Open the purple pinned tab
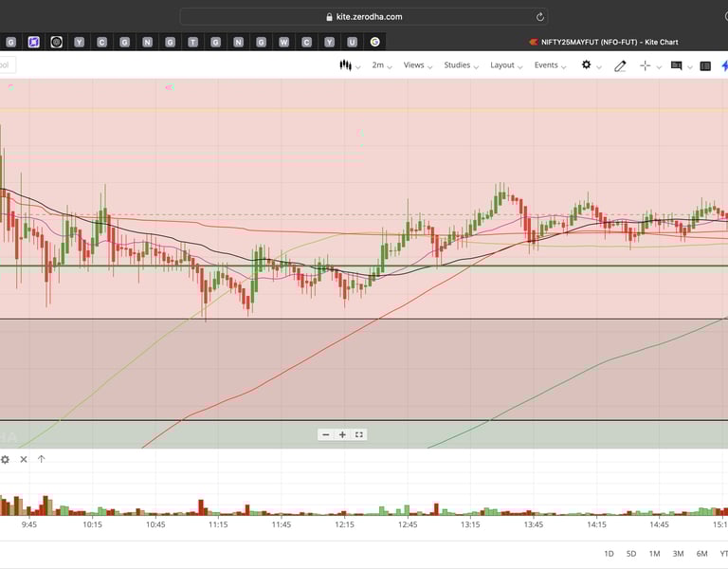The height and width of the screenshot is (569, 728). [x=34, y=43]
